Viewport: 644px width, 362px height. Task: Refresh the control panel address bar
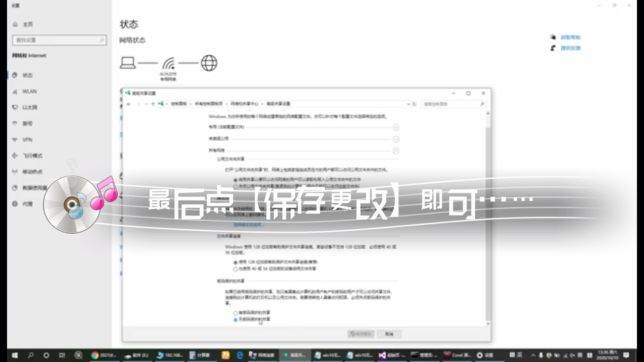(415, 104)
